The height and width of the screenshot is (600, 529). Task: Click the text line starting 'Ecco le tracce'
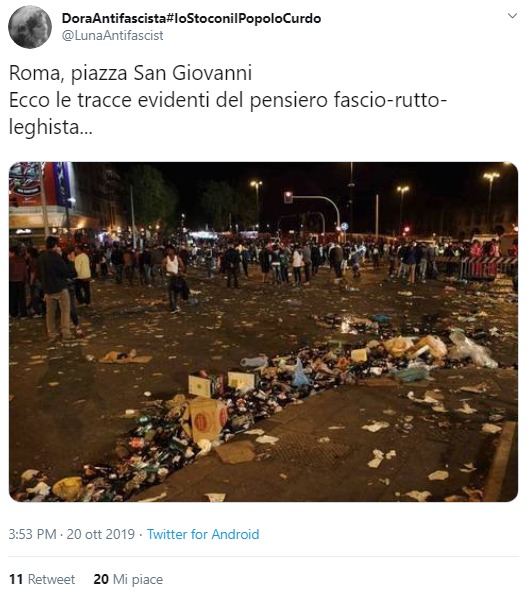[228, 100]
